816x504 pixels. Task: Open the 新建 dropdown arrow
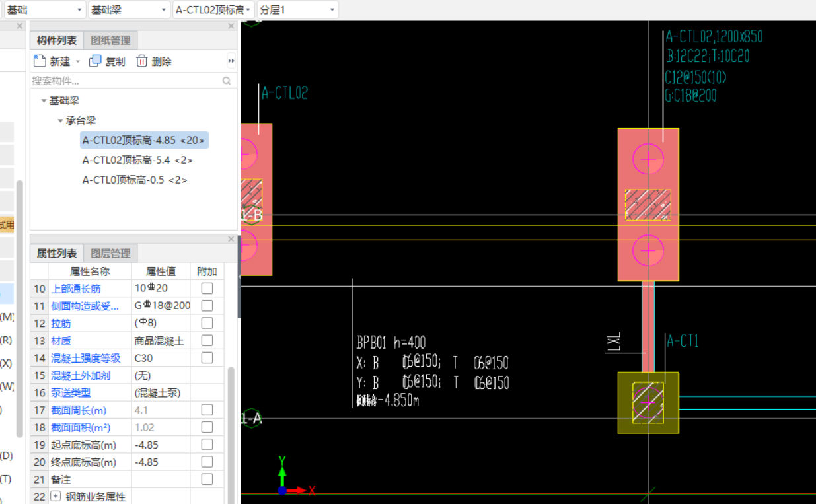click(x=78, y=61)
